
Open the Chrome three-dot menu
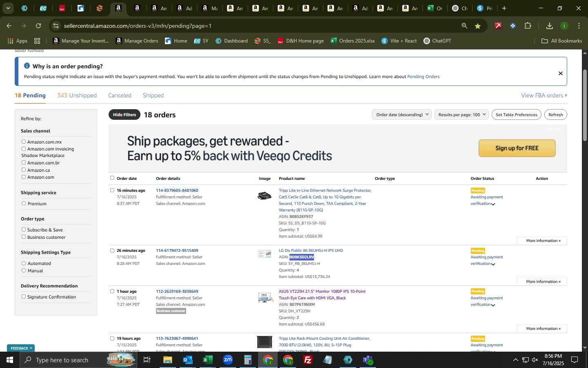[x=579, y=26]
